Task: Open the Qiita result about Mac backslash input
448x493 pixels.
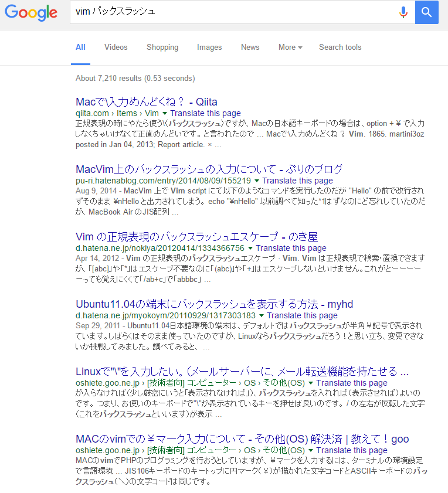Action: (146, 102)
